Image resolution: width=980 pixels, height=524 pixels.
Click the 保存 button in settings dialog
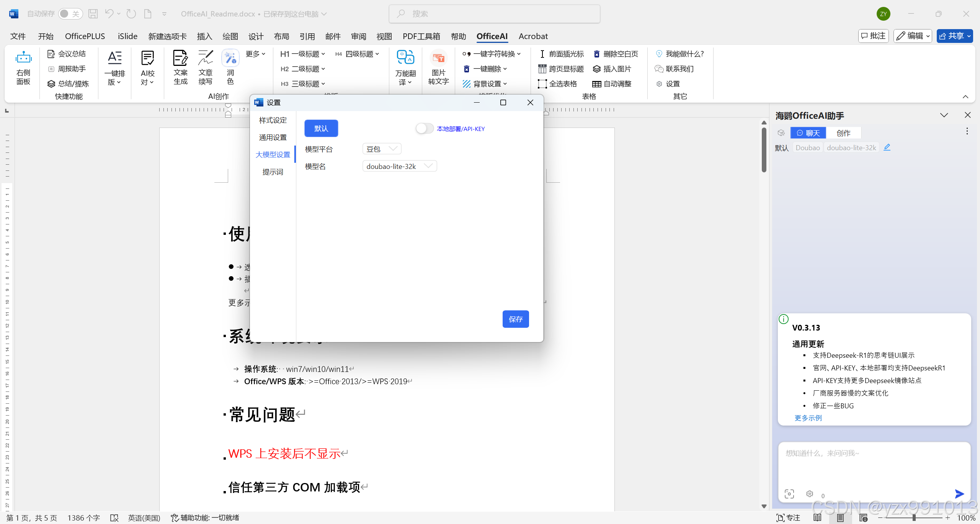515,319
